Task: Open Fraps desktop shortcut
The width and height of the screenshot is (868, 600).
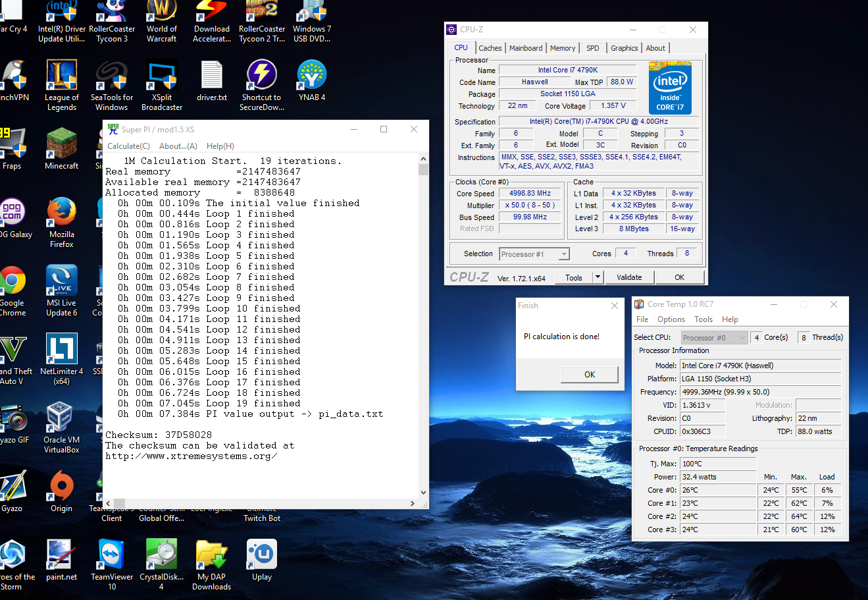Action: pos(12,150)
